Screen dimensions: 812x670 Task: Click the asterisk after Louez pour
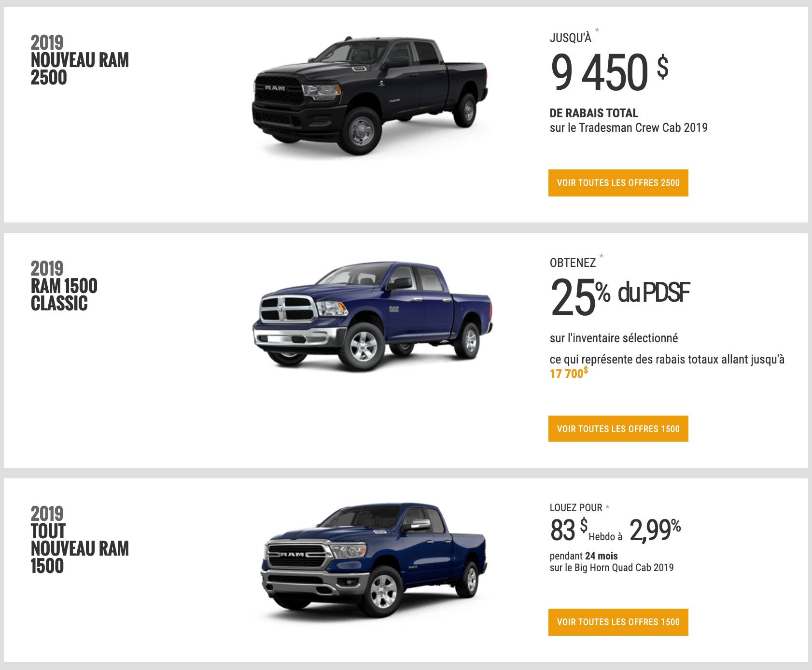607,507
